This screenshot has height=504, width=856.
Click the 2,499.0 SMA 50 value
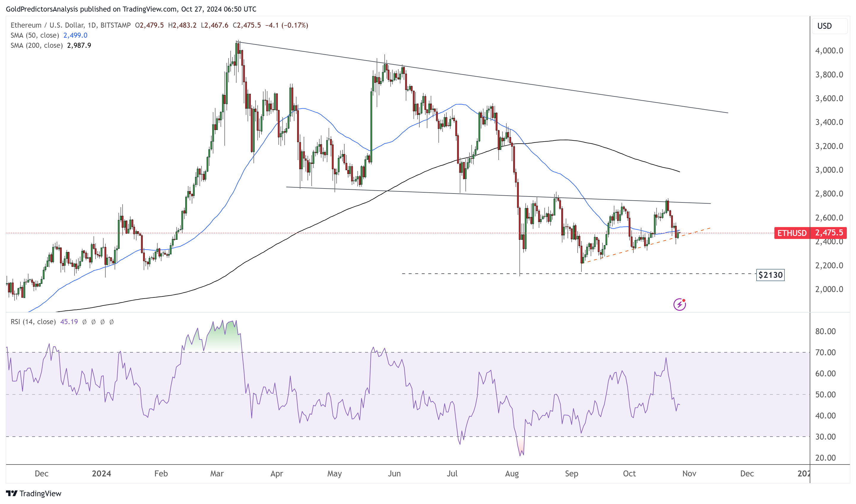(x=75, y=35)
